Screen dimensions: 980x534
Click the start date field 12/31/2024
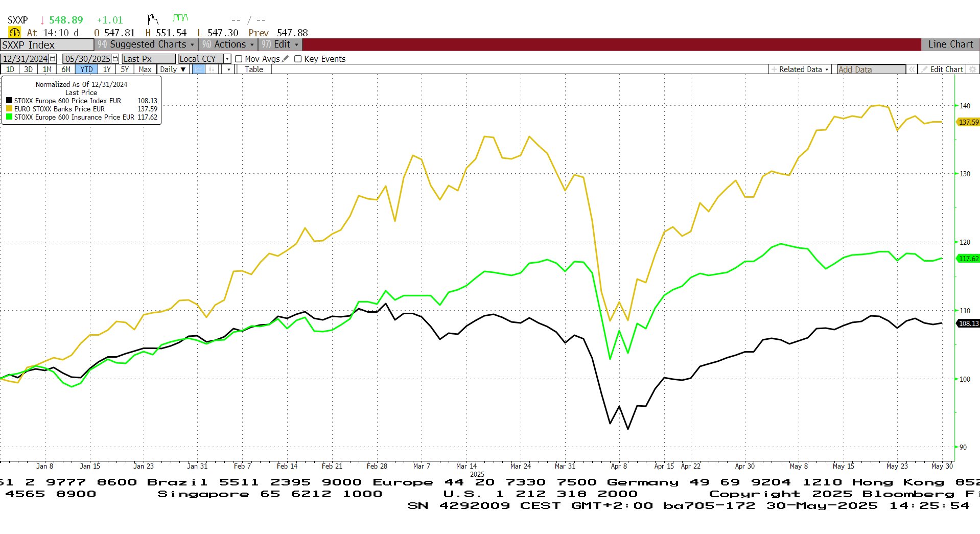(x=25, y=59)
